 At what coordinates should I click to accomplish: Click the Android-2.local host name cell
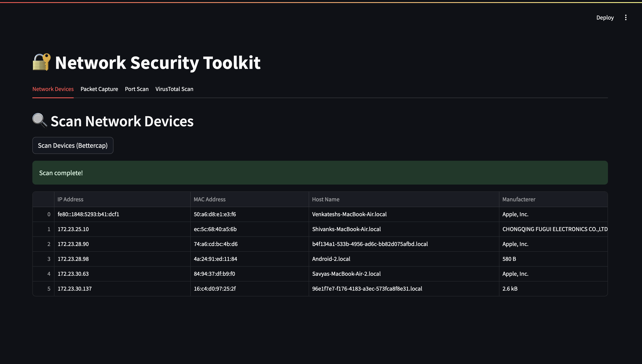pos(331,259)
